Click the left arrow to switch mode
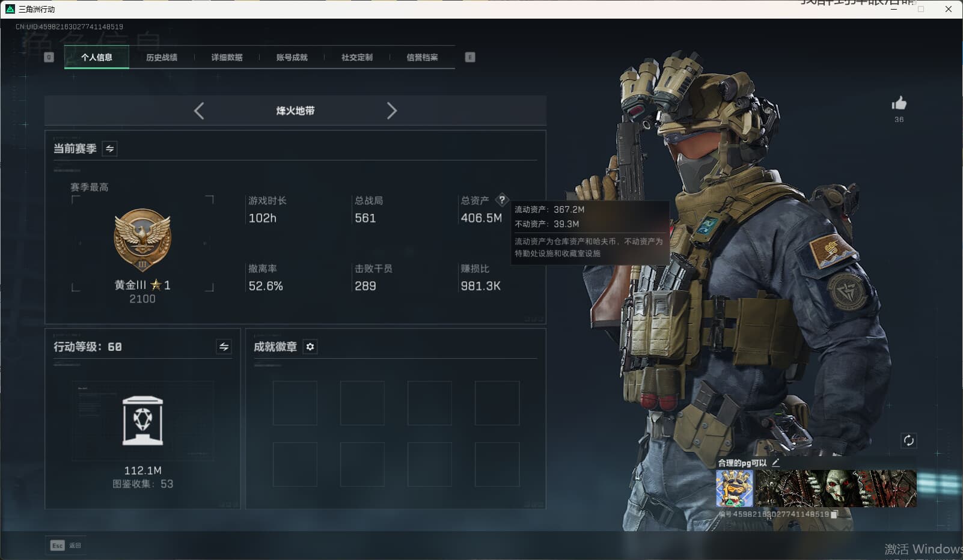Image resolution: width=963 pixels, height=560 pixels. pyautogui.click(x=199, y=111)
